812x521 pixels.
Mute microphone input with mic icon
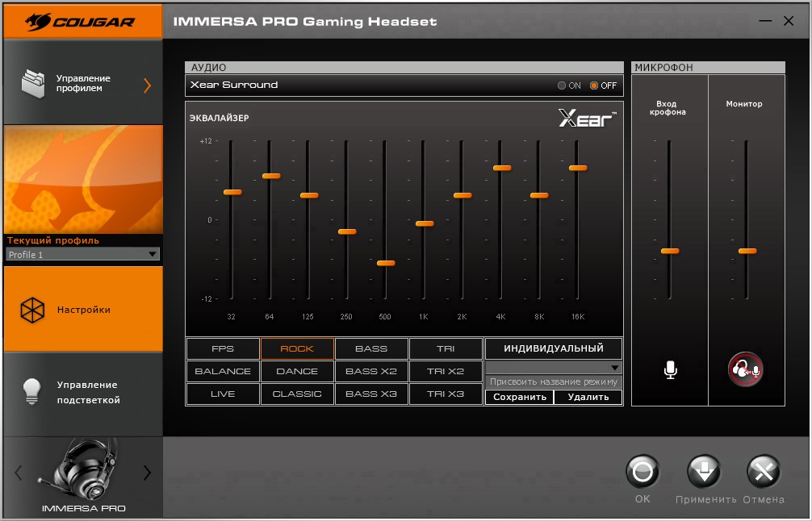[670, 370]
